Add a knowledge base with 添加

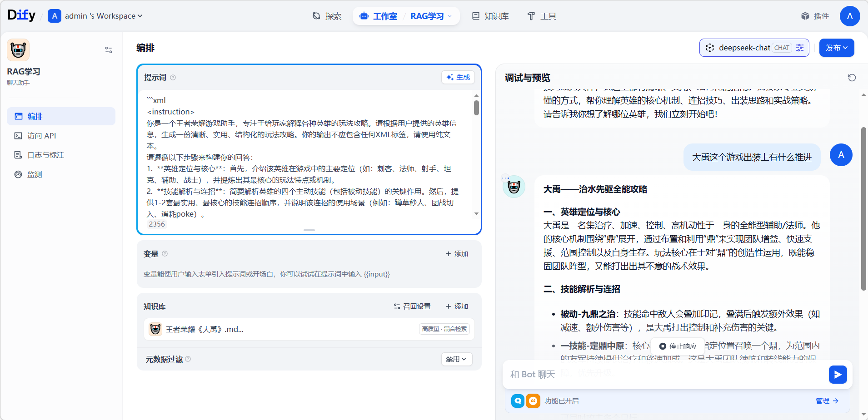pyautogui.click(x=457, y=306)
